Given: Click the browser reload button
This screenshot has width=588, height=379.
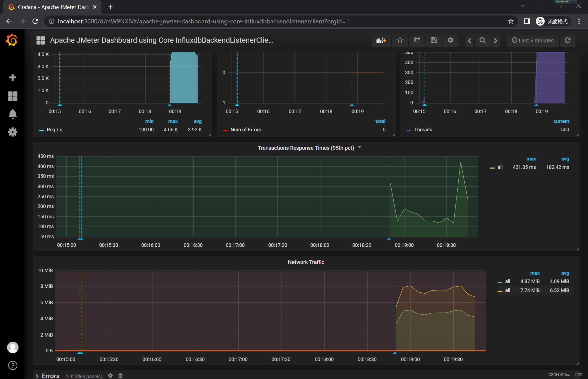Looking at the screenshot, I should tap(35, 21).
